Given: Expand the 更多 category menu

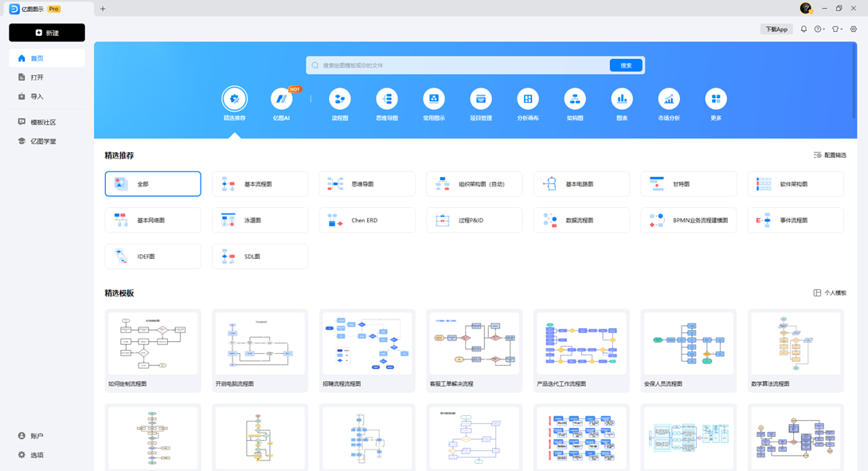Looking at the screenshot, I should (x=716, y=99).
